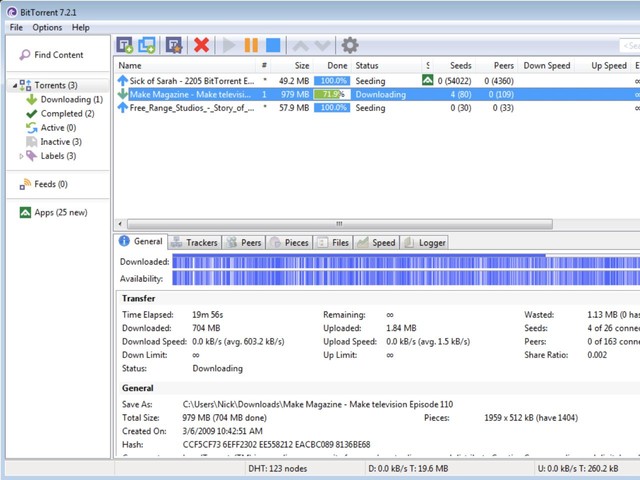
Task: Click the Add Torrent from URL icon
Action: (147, 45)
